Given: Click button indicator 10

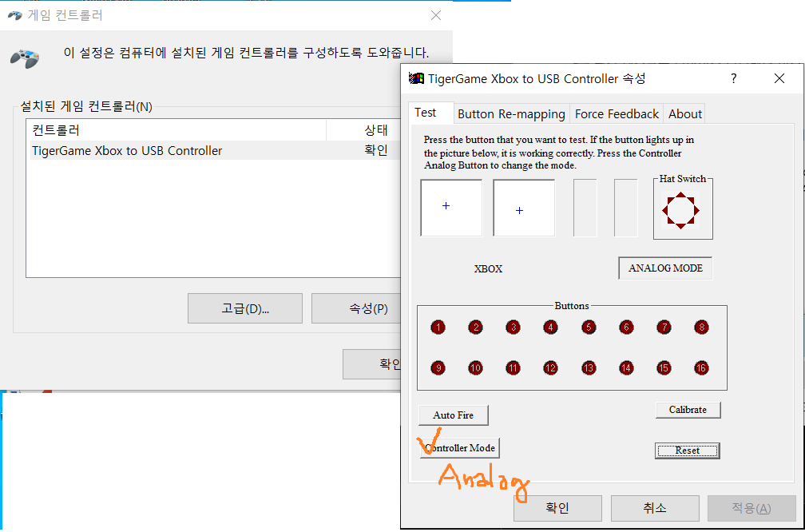Looking at the screenshot, I should click(x=475, y=367).
